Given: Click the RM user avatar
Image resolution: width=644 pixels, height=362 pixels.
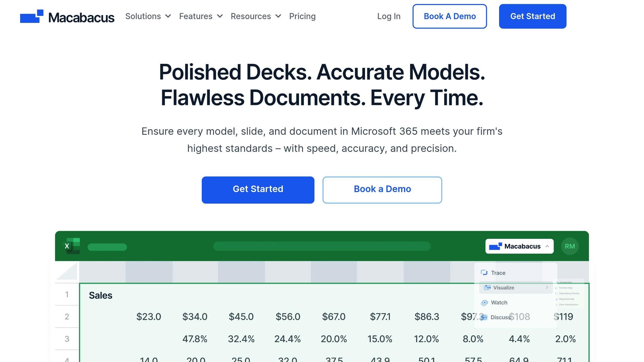Looking at the screenshot, I should click(570, 246).
